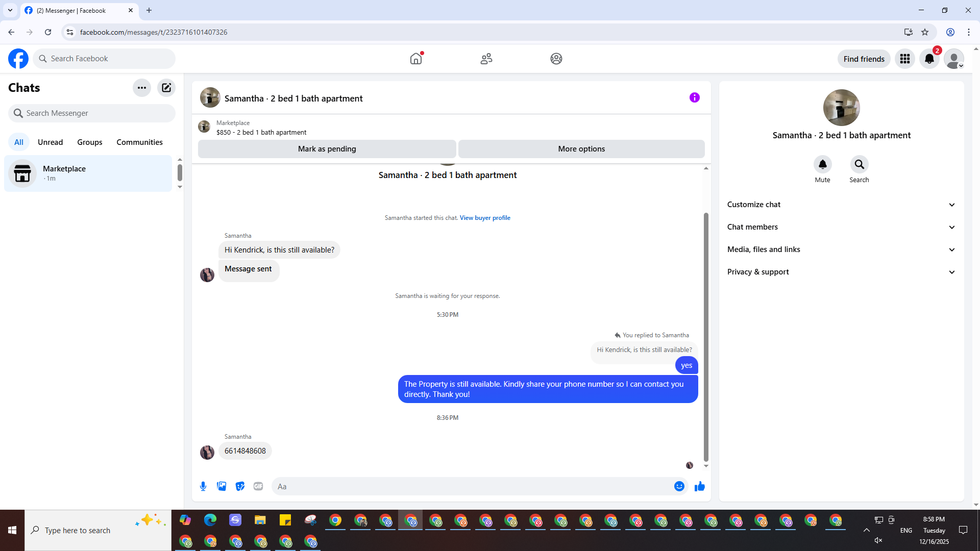Open the Marketplace chat in list

pos(88,173)
